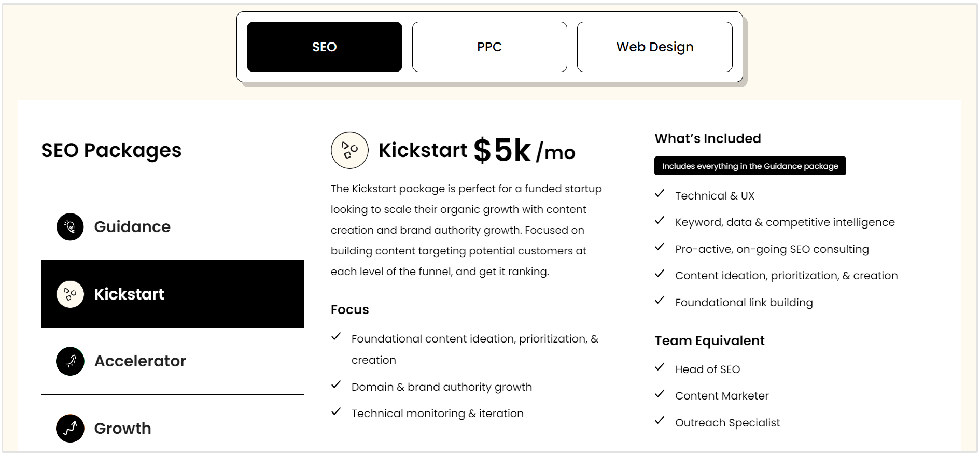This screenshot has width=980, height=456.
Task: Click checkmark next to Foundational link building
Action: (660, 301)
